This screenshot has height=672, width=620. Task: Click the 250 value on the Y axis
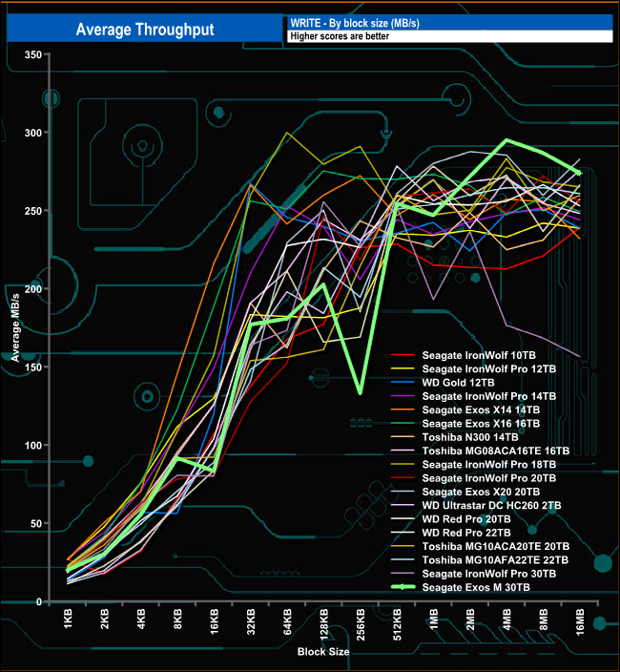(33, 211)
